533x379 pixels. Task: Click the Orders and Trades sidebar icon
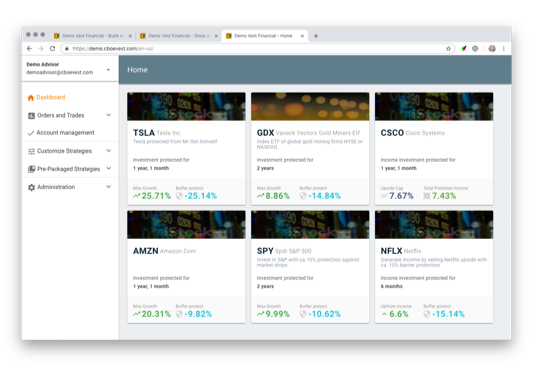[x=31, y=116]
